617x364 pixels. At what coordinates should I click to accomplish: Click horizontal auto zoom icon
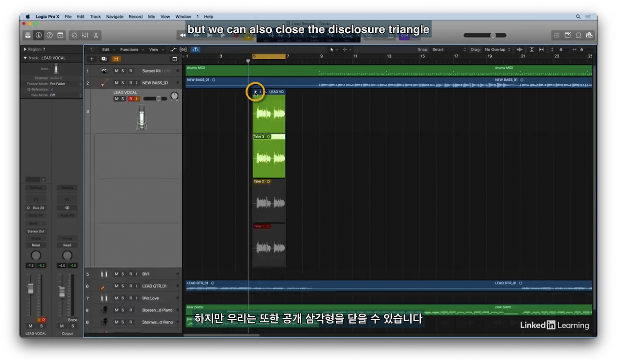pos(541,50)
